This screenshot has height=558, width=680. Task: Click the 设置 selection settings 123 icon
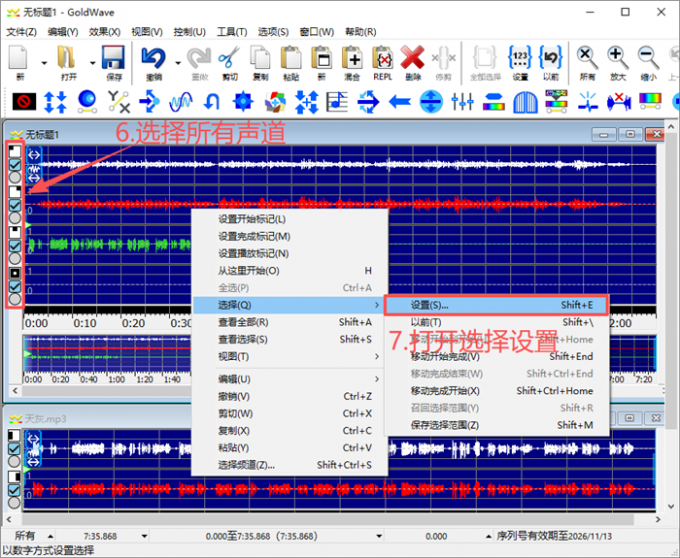(x=520, y=58)
